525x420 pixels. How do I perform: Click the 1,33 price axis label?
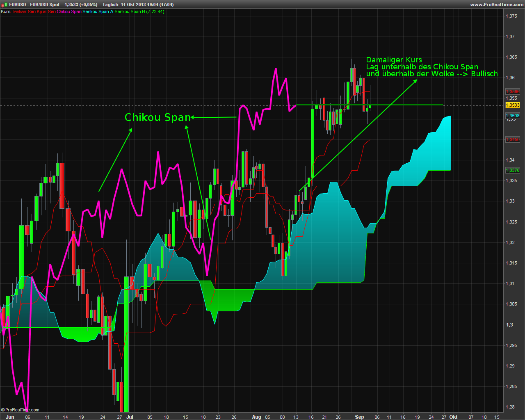coord(510,201)
